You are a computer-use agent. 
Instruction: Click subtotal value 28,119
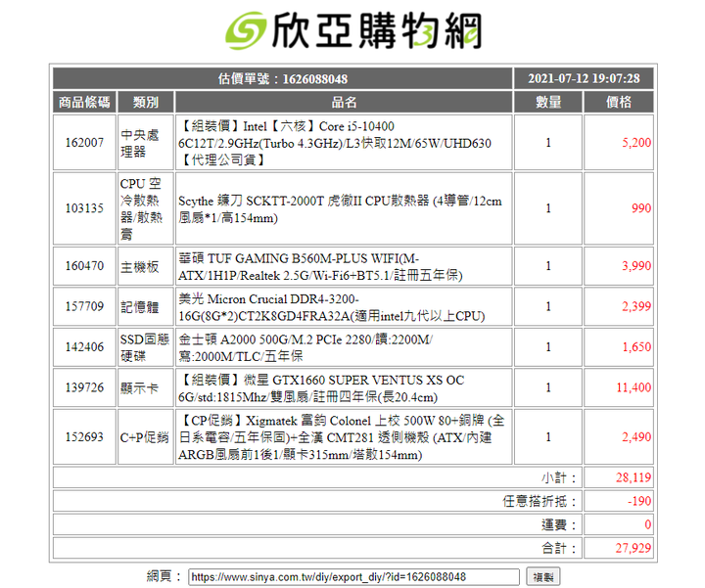click(x=634, y=477)
